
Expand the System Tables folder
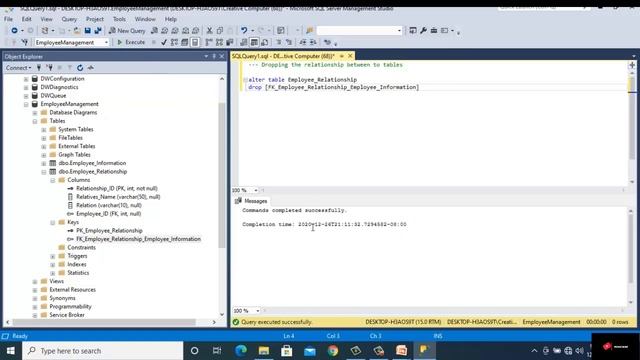point(44,130)
